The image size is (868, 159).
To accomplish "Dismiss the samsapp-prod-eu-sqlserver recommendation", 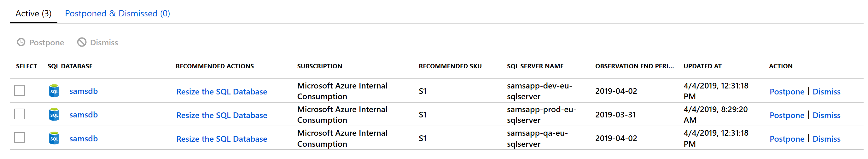I will [826, 115].
